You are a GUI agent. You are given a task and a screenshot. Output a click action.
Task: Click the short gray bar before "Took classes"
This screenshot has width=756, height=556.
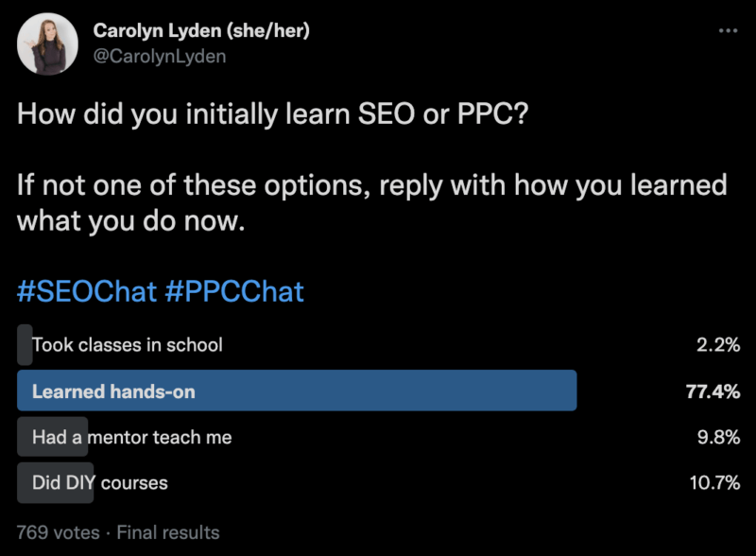point(25,344)
